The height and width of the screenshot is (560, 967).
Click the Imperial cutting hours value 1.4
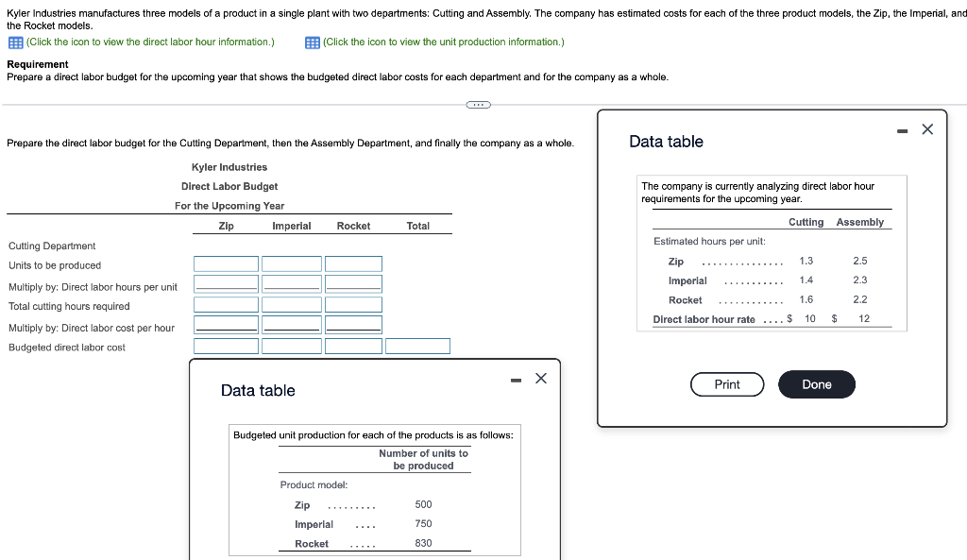coord(806,280)
